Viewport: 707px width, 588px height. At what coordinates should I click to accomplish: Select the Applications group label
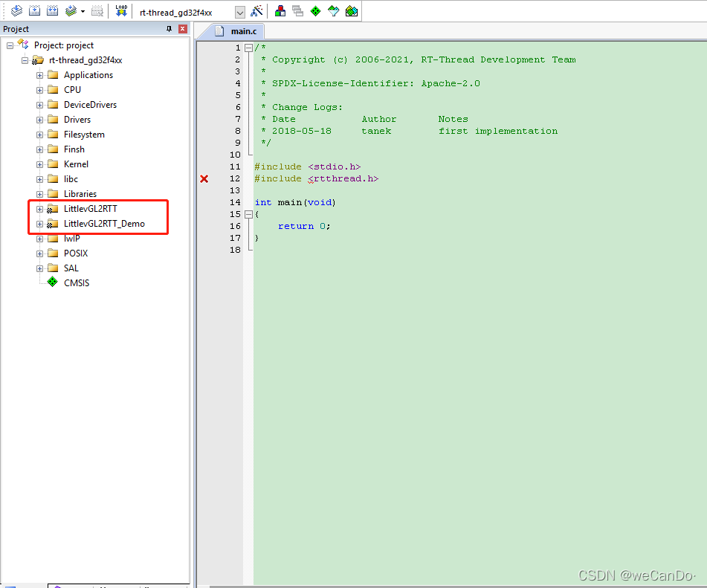(88, 75)
